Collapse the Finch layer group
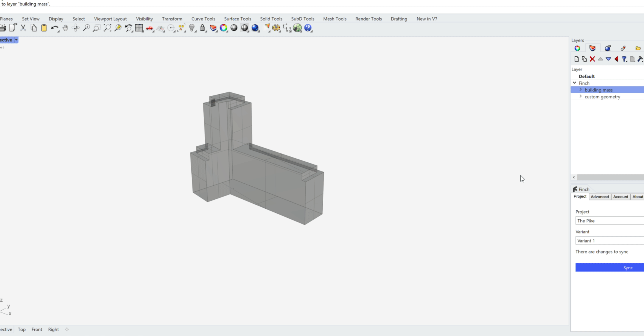644x336 pixels. 575,83
